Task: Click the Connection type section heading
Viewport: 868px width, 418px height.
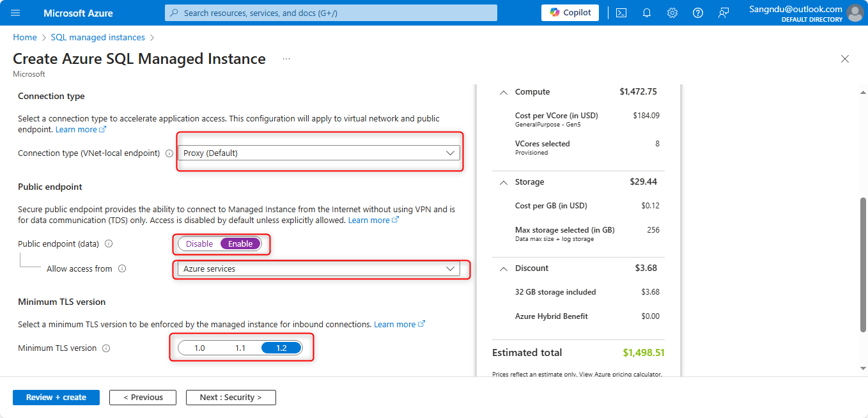Action: coord(51,97)
